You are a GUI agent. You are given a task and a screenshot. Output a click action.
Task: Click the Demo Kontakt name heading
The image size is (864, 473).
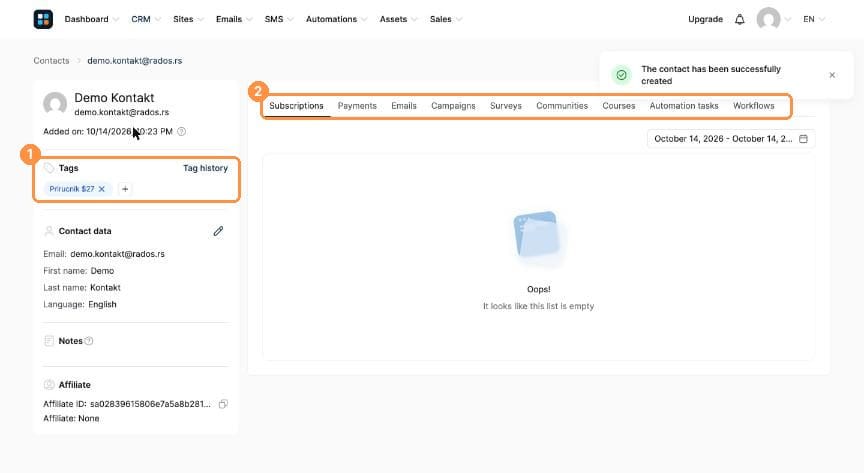114,98
